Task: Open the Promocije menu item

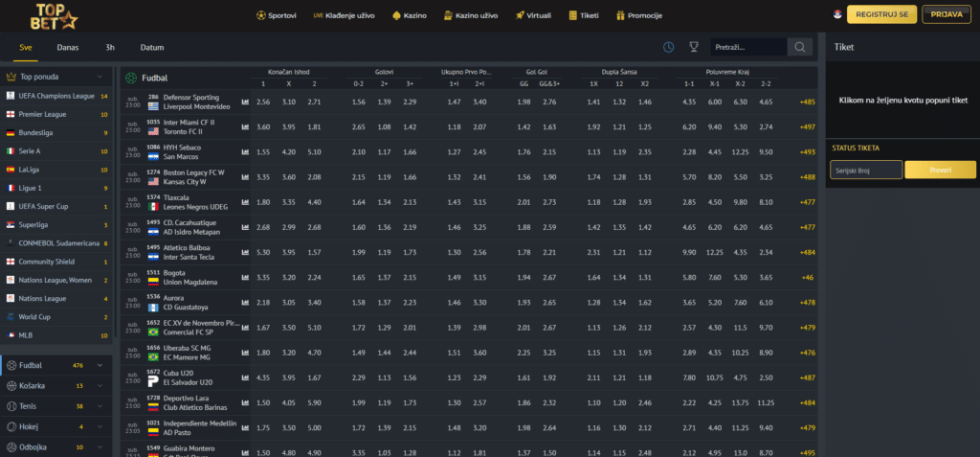Action: click(638, 15)
